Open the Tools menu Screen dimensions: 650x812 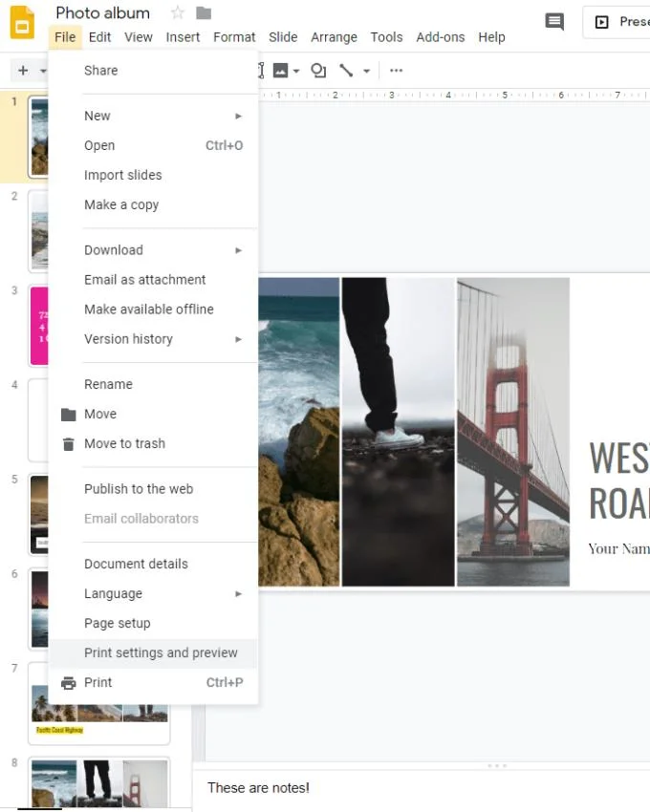click(386, 37)
